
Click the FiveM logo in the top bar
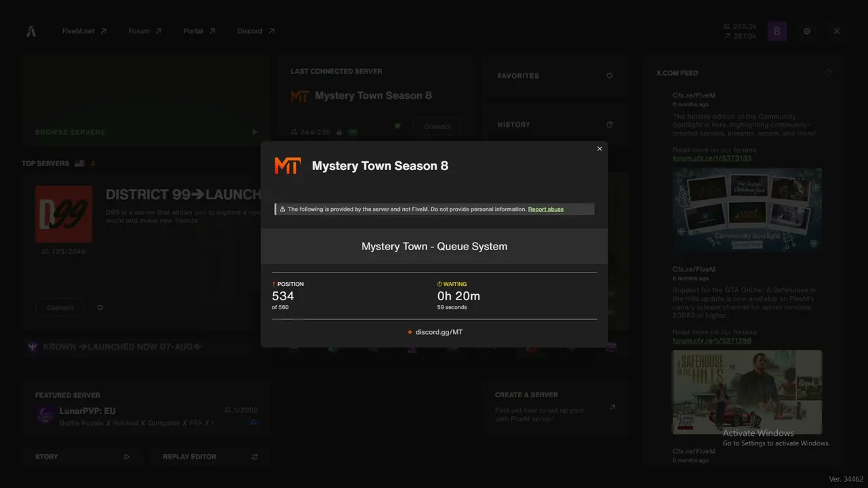31,31
